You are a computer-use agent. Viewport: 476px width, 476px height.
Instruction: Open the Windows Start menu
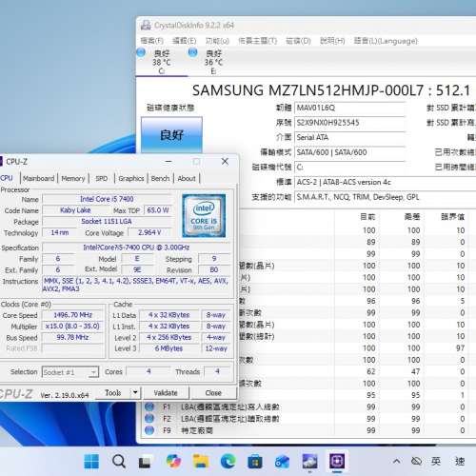point(91,461)
